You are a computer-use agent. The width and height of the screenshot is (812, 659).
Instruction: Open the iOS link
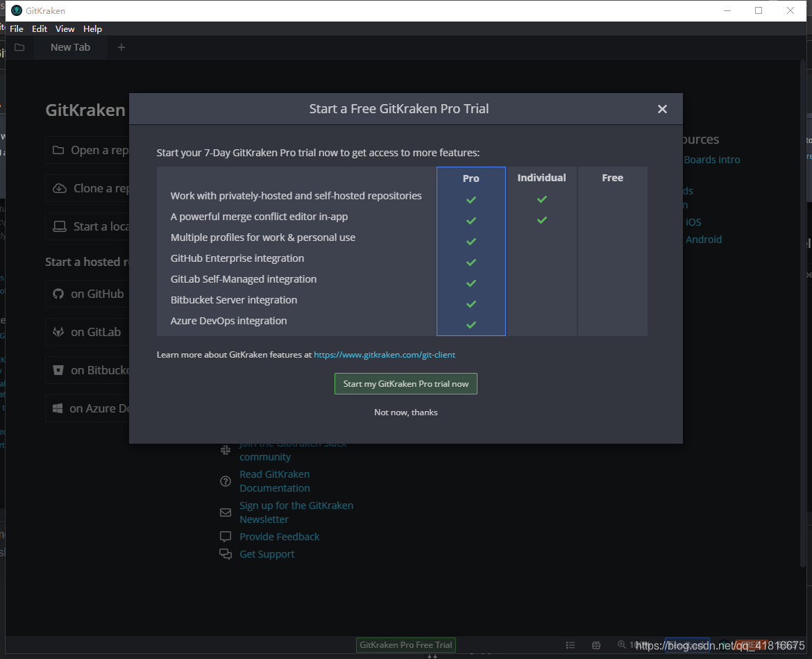[693, 222]
